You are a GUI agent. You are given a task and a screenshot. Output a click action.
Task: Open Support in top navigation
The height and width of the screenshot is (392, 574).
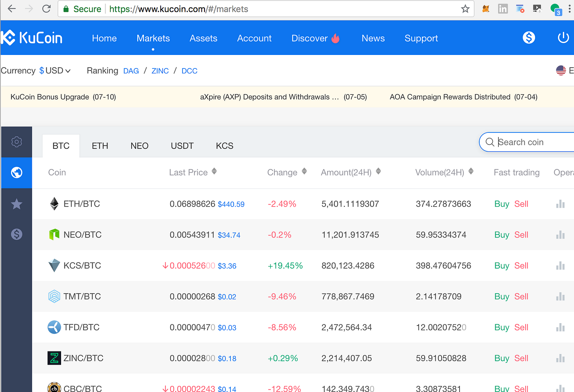click(421, 38)
